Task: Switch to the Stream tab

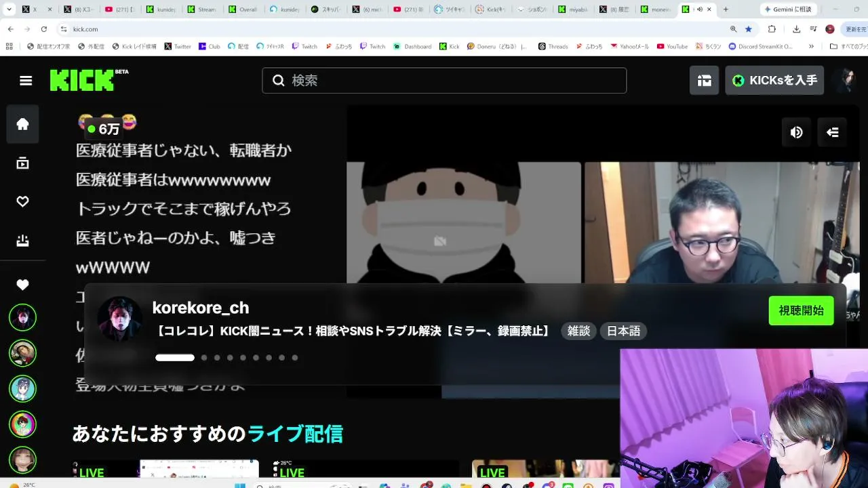Action: [x=203, y=9]
